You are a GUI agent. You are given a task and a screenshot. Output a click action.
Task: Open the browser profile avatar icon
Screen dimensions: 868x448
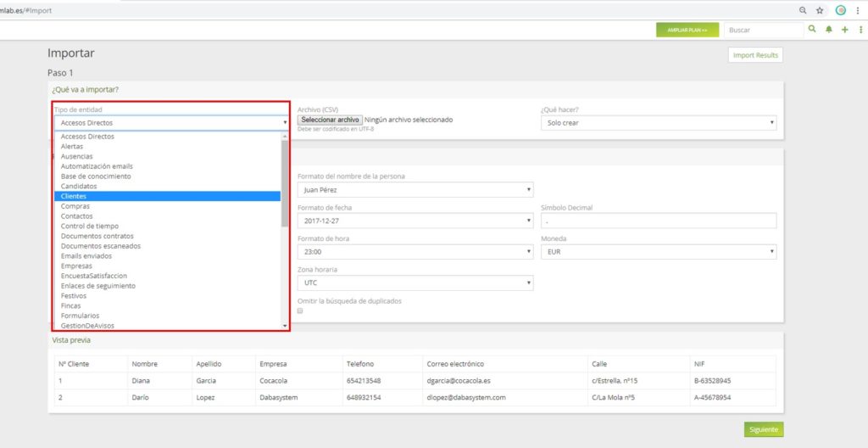click(841, 10)
